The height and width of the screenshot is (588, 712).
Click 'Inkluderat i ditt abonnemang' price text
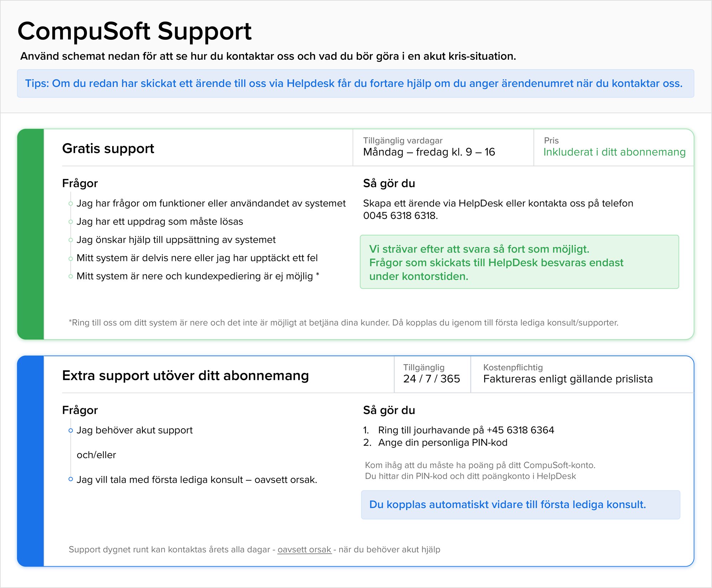pos(614,152)
